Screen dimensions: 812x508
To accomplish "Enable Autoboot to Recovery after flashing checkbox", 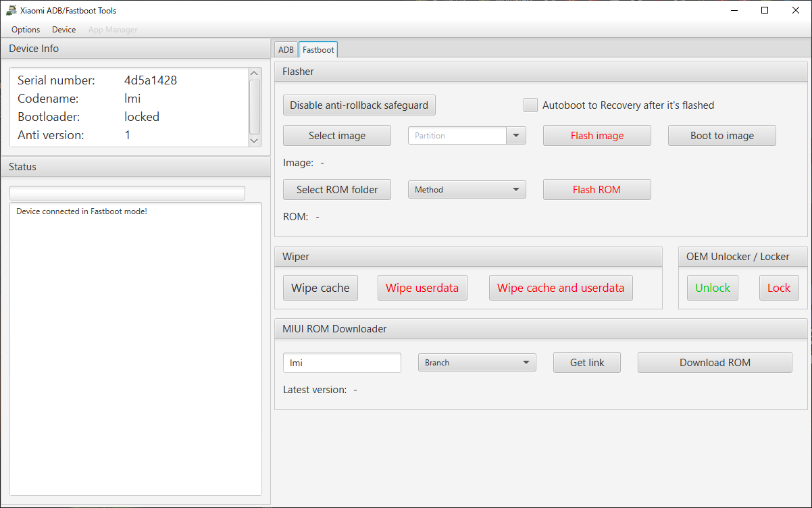I will [531, 105].
